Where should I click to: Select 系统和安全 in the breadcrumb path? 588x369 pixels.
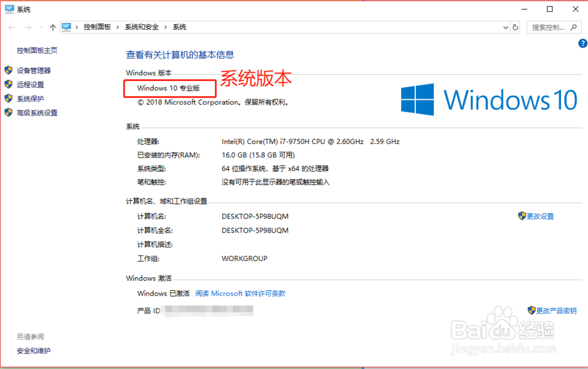(x=142, y=27)
